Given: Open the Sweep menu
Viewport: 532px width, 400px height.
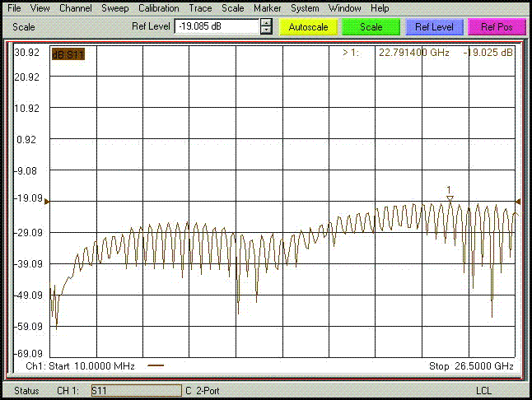Looking at the screenshot, I should pos(115,7).
